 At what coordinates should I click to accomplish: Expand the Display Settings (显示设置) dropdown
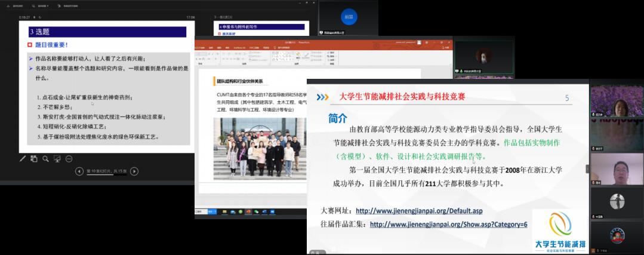[42, 5]
